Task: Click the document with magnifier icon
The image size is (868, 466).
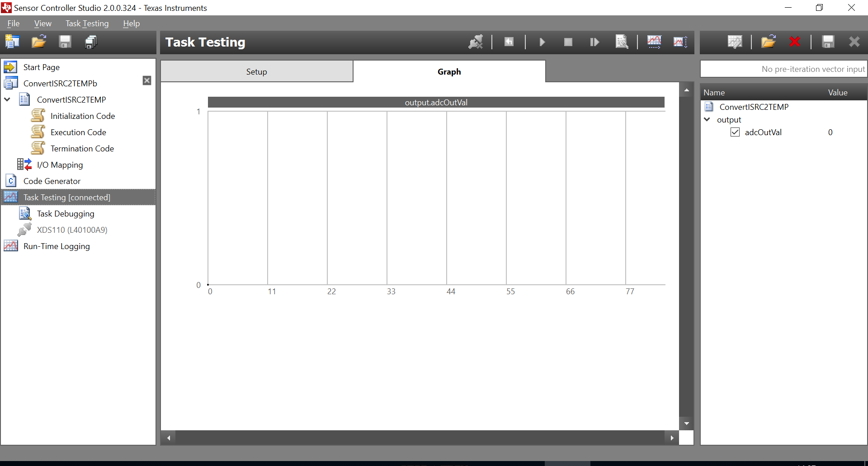Action: tap(622, 42)
